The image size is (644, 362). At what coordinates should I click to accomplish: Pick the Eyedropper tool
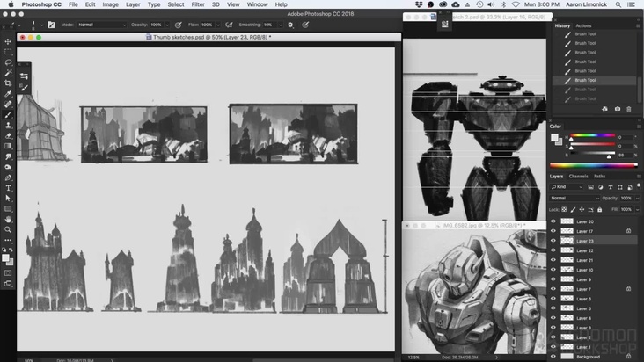coord(9,93)
